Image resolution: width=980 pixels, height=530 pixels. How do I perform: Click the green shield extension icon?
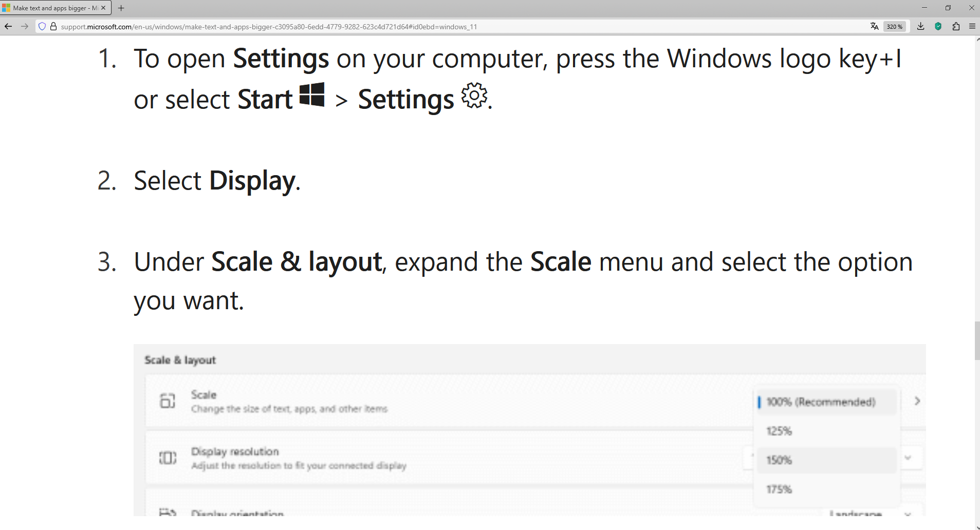pyautogui.click(x=938, y=27)
